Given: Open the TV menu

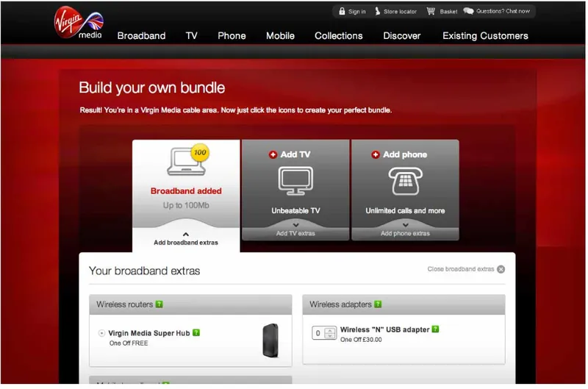Looking at the screenshot, I should [x=191, y=36].
